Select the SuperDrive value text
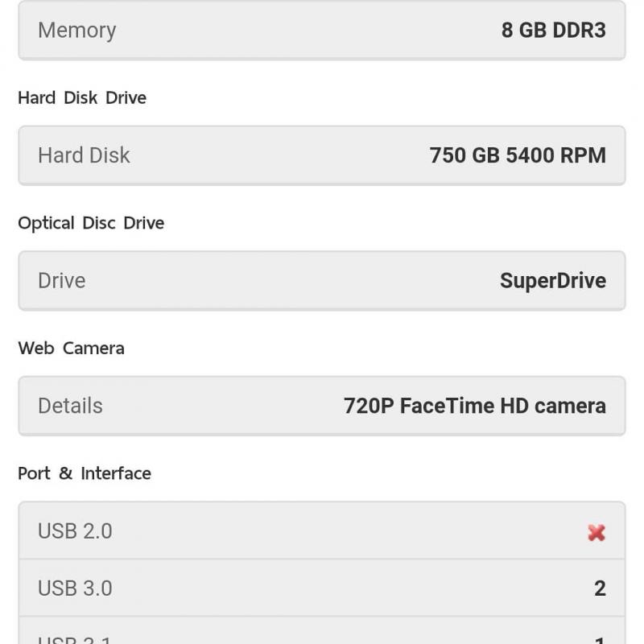This screenshot has height=644, width=644. coord(552,281)
